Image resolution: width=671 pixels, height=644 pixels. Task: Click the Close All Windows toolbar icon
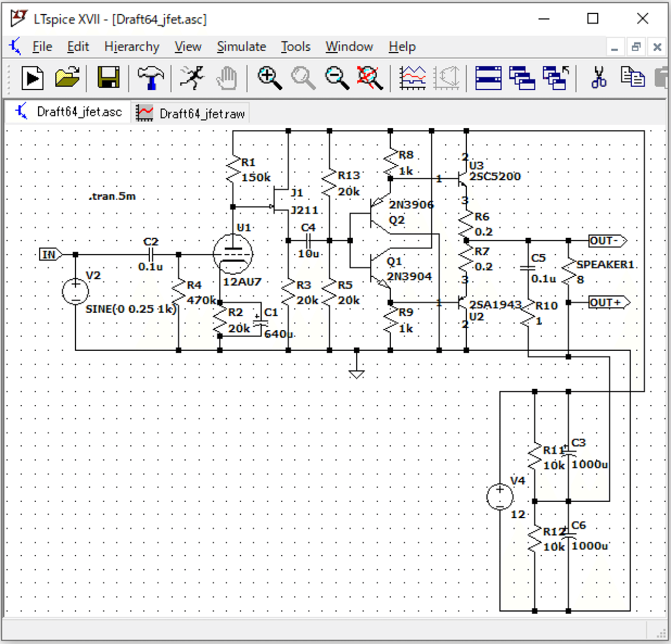pyautogui.click(x=556, y=78)
